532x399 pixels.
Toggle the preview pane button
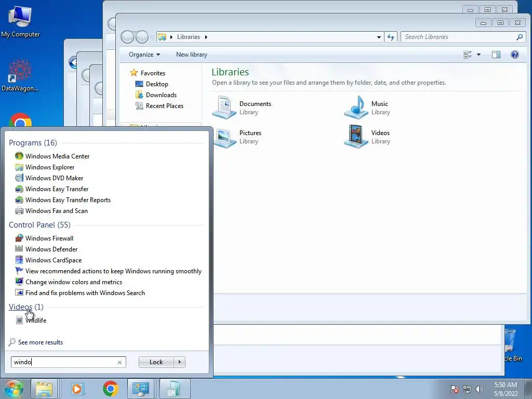click(496, 54)
